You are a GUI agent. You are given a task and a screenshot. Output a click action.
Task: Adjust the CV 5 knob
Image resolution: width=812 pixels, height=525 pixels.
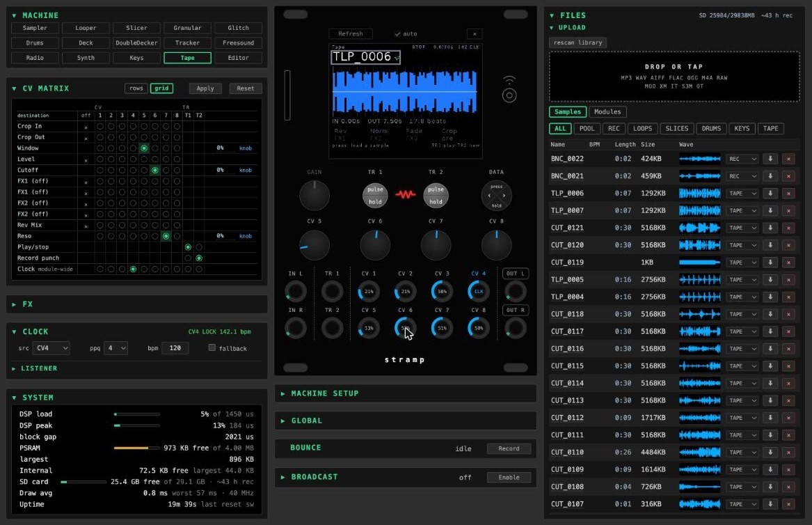315,245
